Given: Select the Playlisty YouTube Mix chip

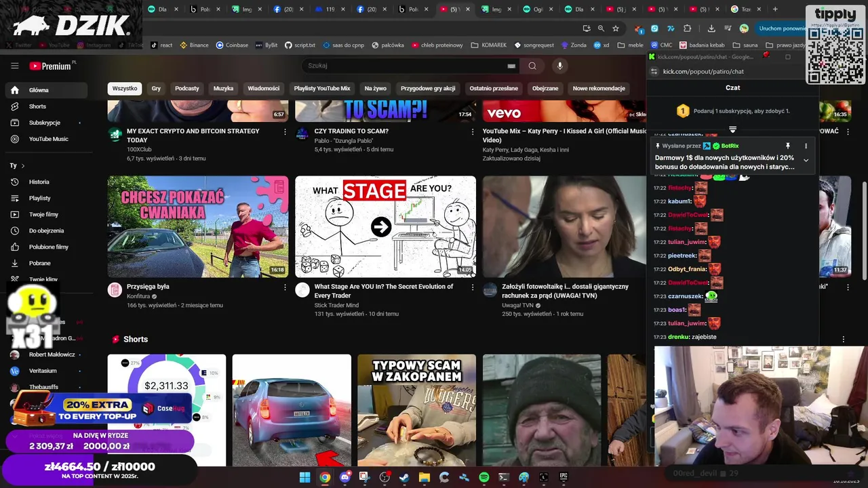Looking at the screenshot, I should 322,88.
